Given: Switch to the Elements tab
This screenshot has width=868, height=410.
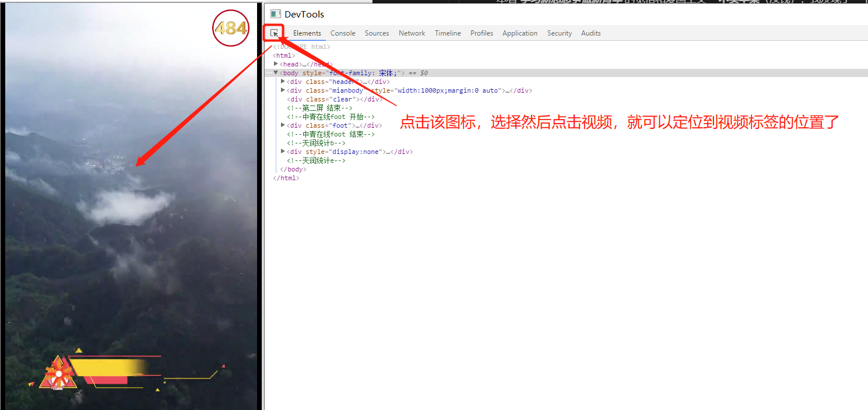Looking at the screenshot, I should pyautogui.click(x=307, y=33).
